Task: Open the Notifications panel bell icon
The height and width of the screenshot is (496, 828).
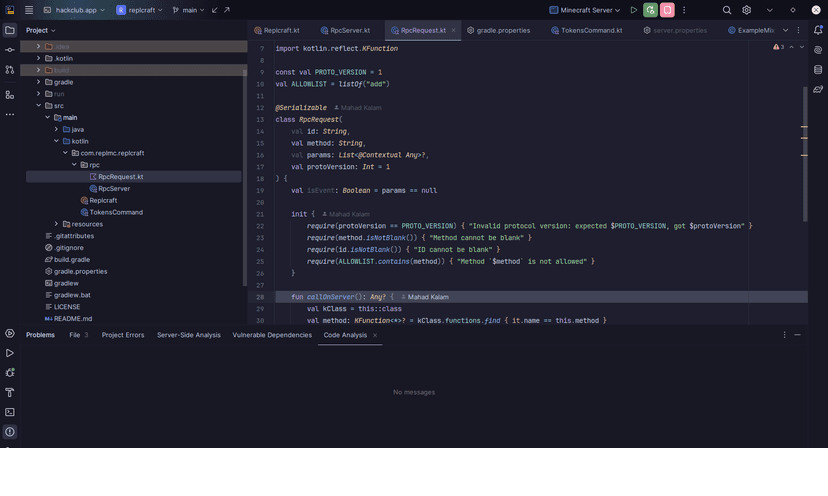Action: click(817, 30)
